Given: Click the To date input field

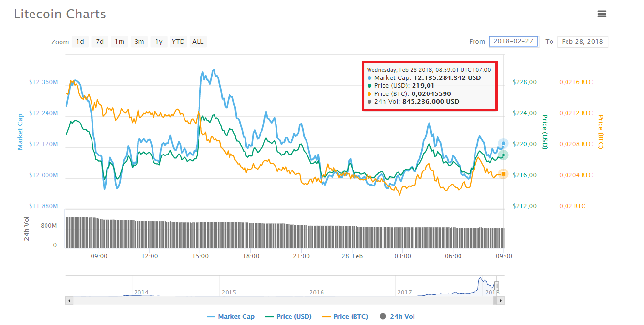Looking at the screenshot, I should click(583, 42).
